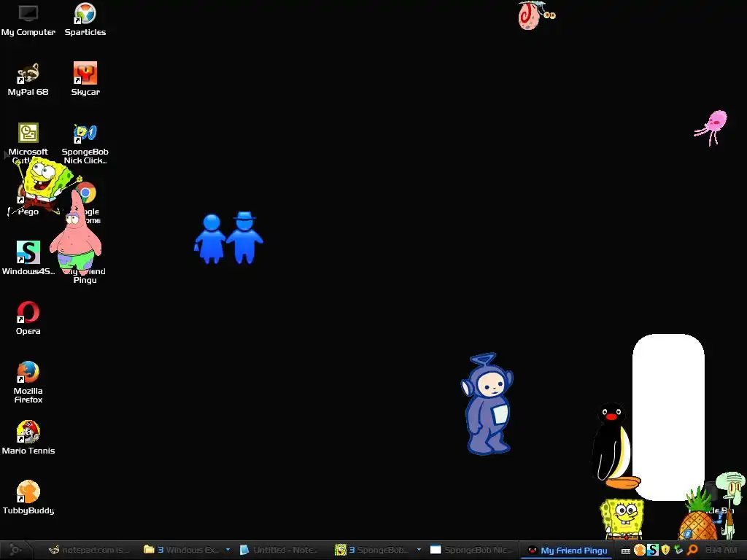Open the on-screen keyboard tray icon
The width and height of the screenshot is (747, 560).
[x=626, y=551]
